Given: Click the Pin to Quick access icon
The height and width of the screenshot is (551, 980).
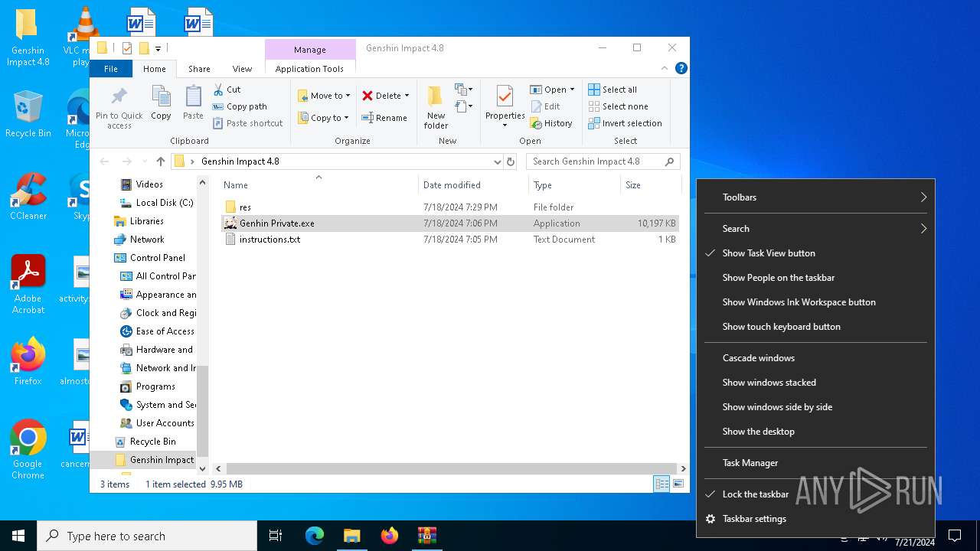Looking at the screenshot, I should pyautogui.click(x=119, y=96).
